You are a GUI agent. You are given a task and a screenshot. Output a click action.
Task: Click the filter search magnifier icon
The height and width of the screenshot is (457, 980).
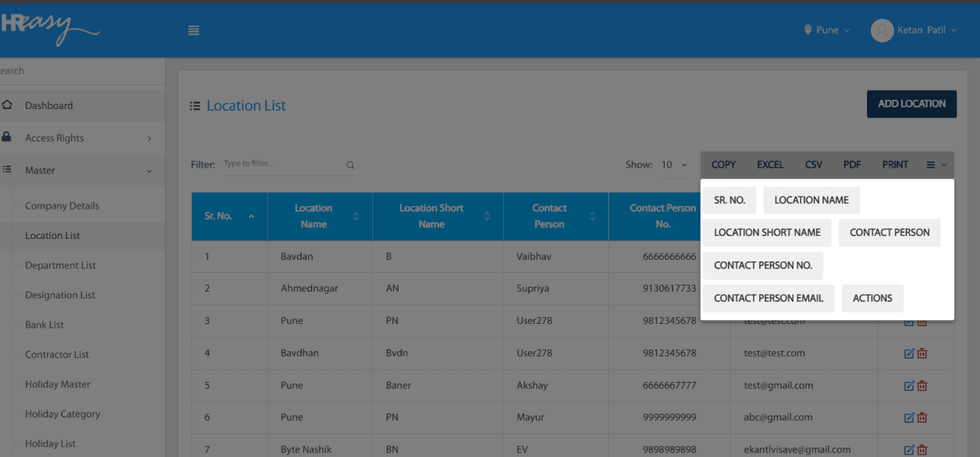click(350, 165)
